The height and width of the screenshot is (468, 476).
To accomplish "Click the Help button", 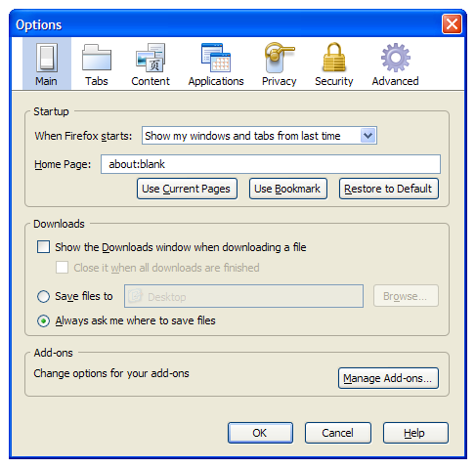I will (x=415, y=433).
